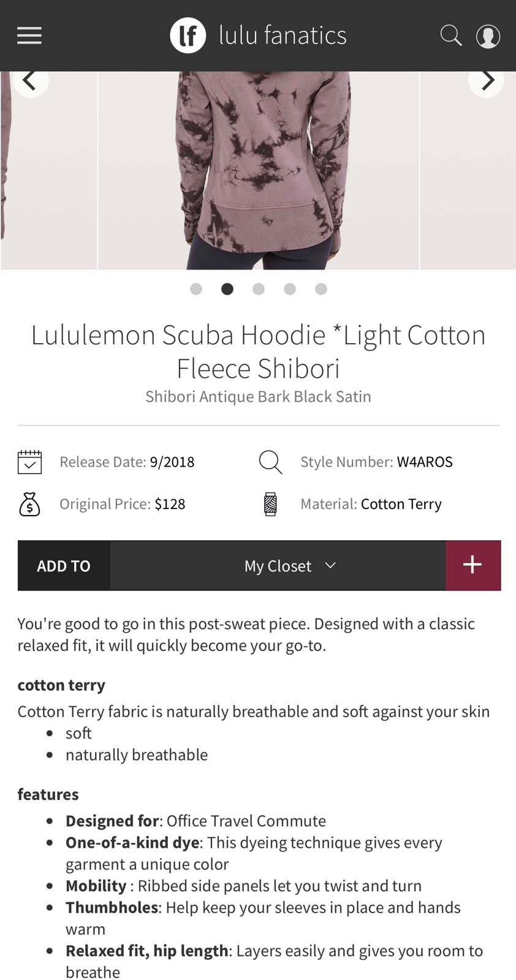Click the calendar release date icon
516x980 pixels.
[29, 462]
